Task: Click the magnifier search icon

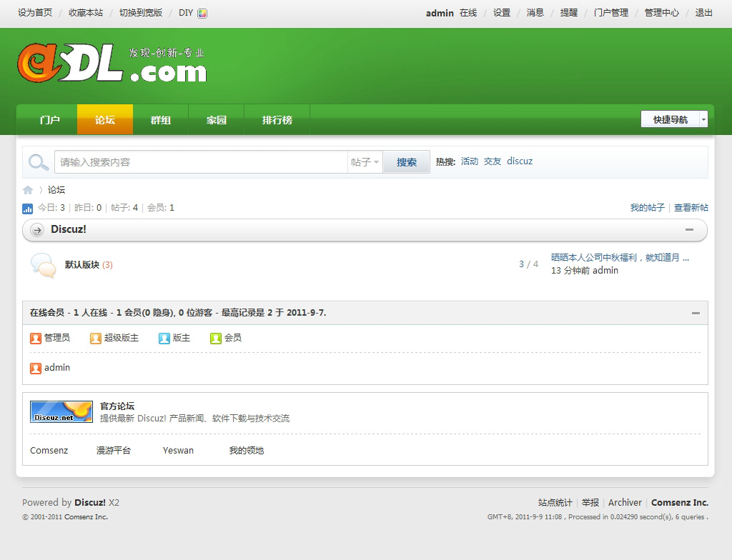Action: (x=39, y=162)
